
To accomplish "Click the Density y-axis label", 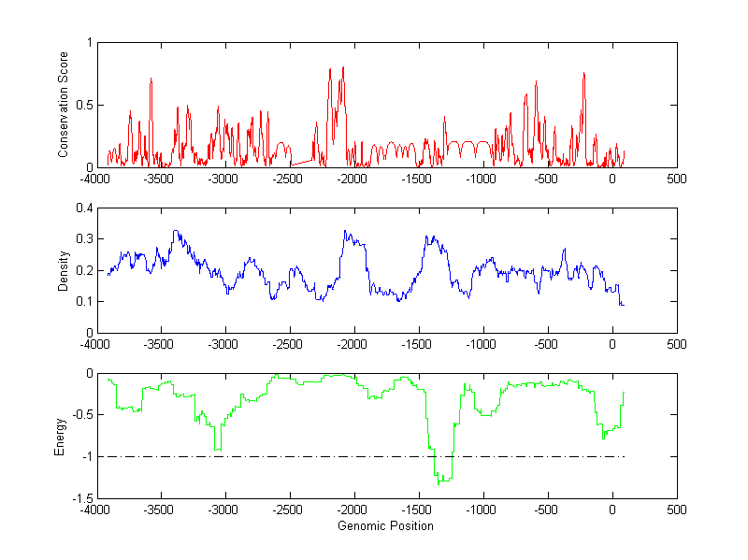I will [x=64, y=270].
